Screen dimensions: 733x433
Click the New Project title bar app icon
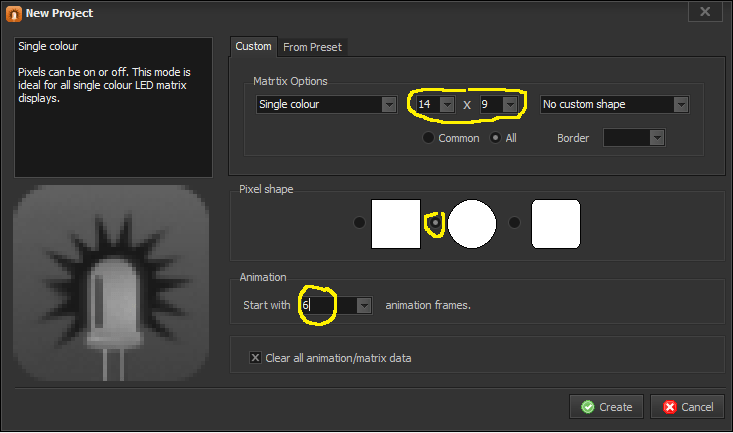click(x=13, y=13)
